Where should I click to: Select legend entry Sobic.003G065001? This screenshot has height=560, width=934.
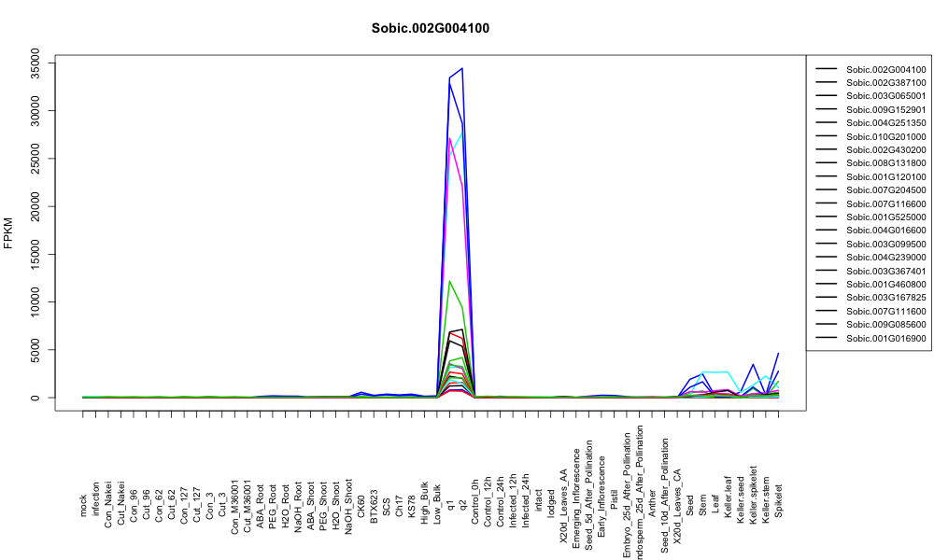click(885, 96)
